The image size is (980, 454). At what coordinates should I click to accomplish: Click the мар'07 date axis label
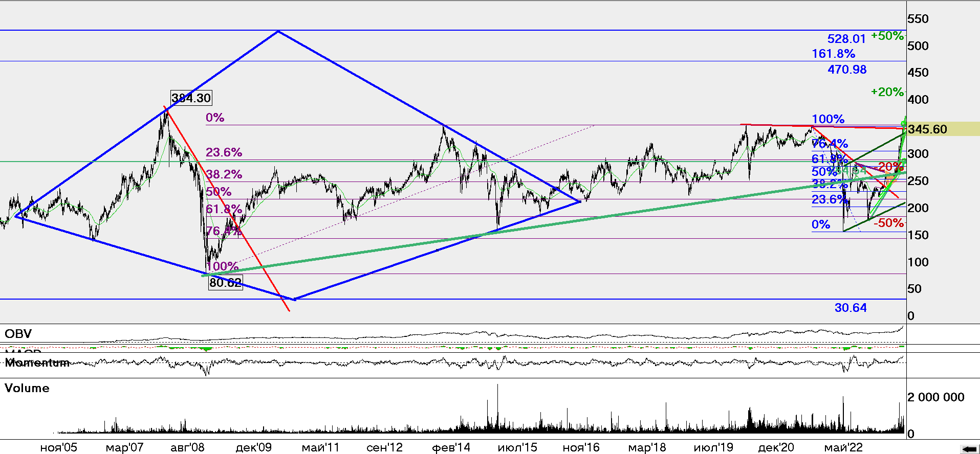pos(124,448)
